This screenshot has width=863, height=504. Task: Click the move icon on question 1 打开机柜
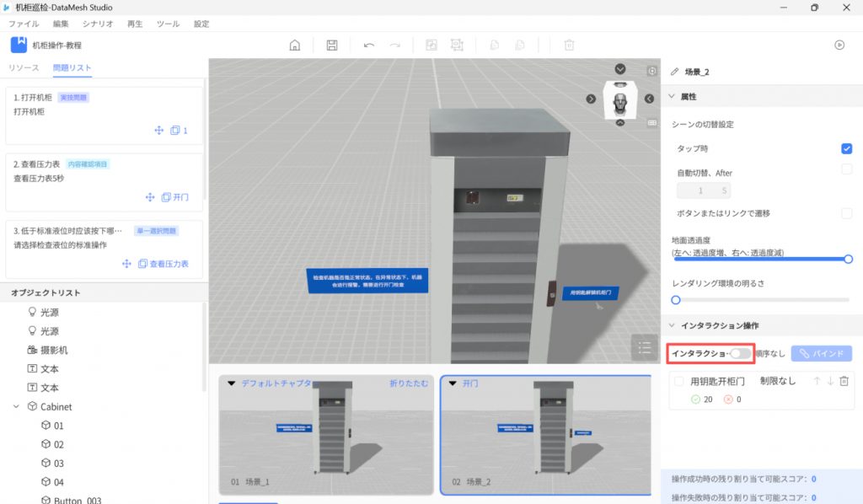coord(158,131)
